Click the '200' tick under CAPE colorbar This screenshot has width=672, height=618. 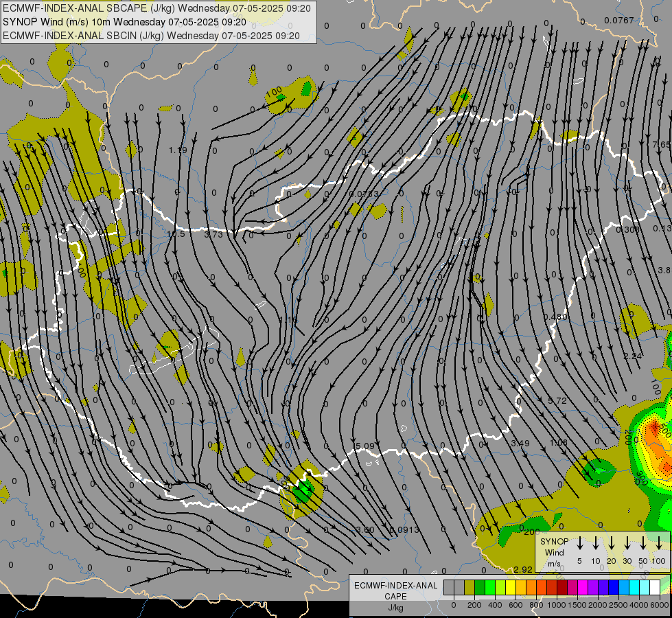(474, 605)
